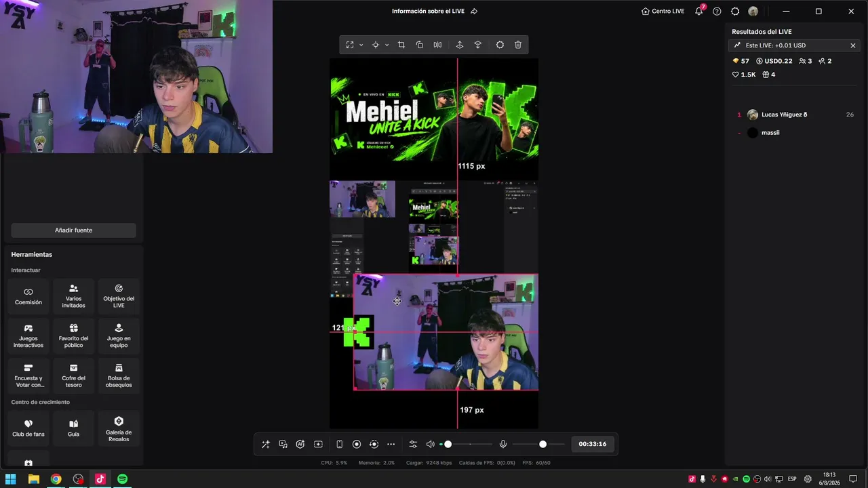Delete the selected source
Screen dimensions: 868x488
(518, 45)
